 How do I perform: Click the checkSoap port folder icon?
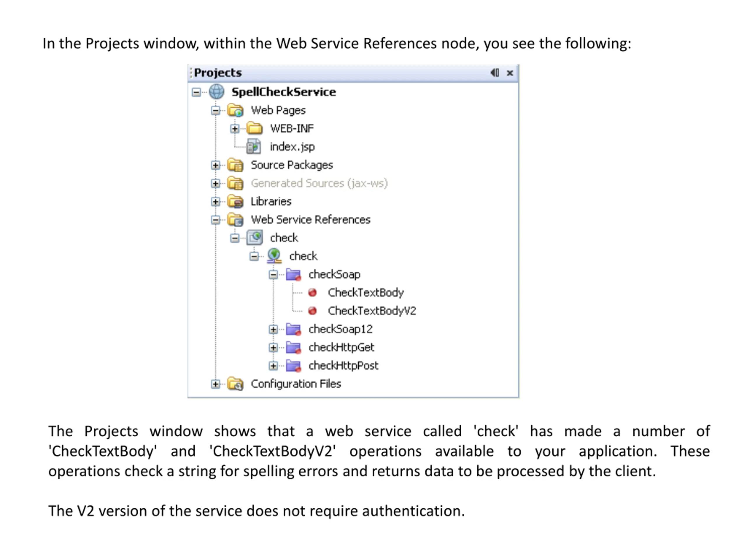pyautogui.click(x=293, y=274)
